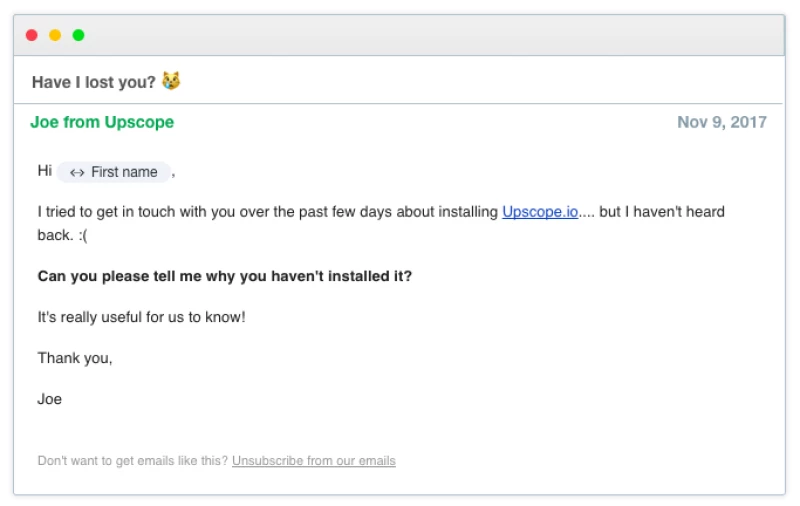Click the empty gray window title bar

tap(400, 35)
